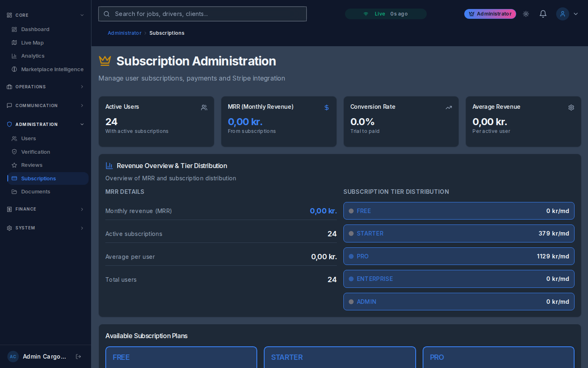Expand the Operations section
Screen dimensions: 588x368
pos(45,87)
